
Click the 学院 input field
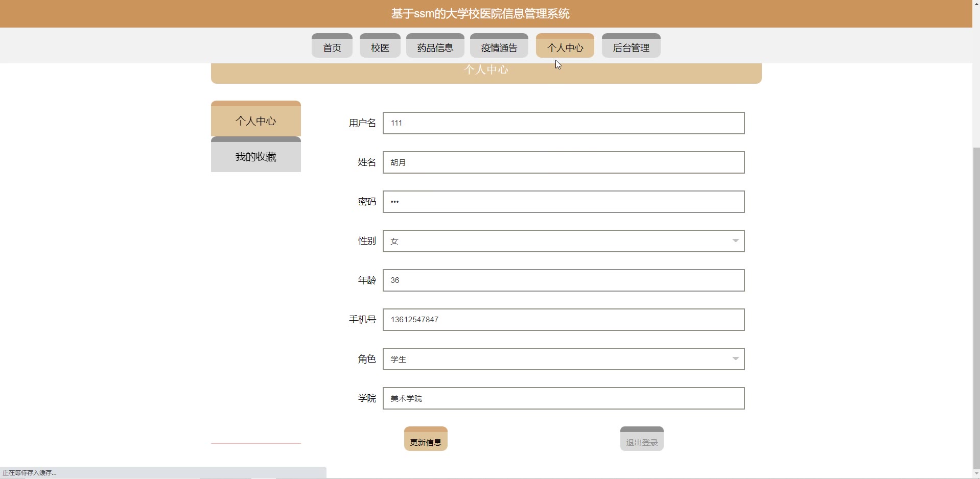pyautogui.click(x=563, y=398)
